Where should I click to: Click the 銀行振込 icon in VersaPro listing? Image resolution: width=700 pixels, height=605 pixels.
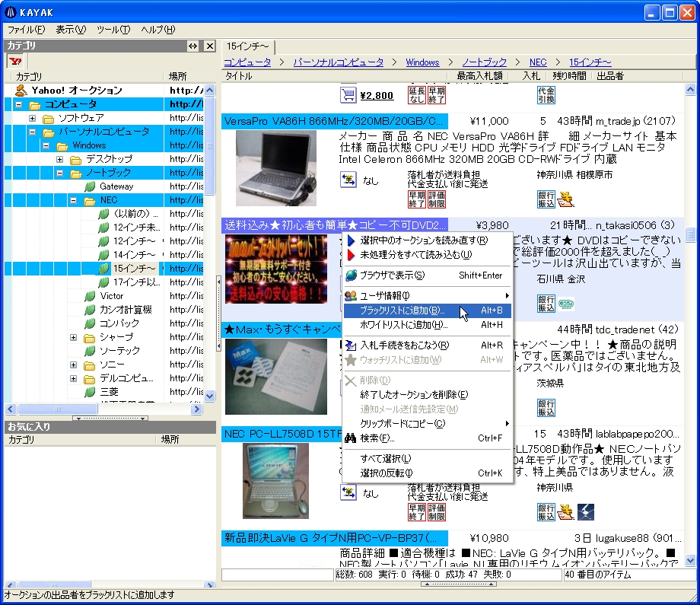[x=546, y=199]
